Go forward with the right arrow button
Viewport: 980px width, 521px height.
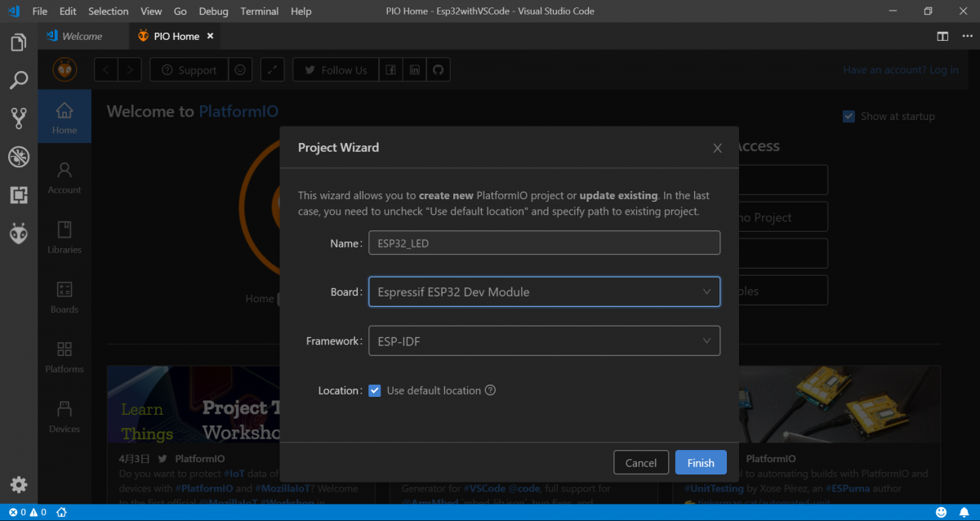click(131, 70)
